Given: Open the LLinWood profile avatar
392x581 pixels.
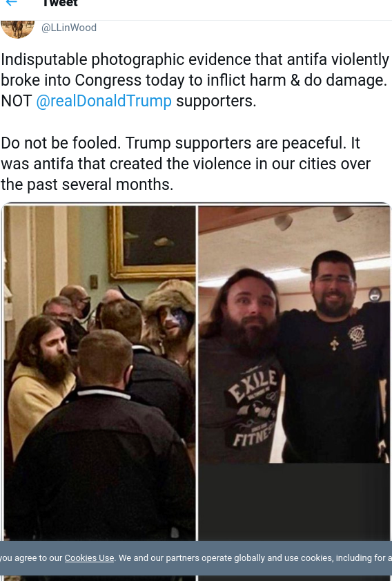Looking at the screenshot, I should pyautogui.click(x=18, y=29).
